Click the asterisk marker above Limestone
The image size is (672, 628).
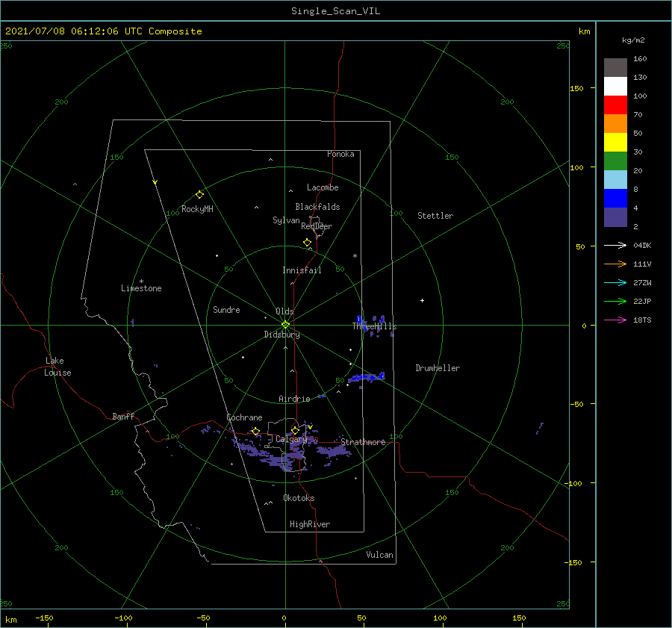click(141, 282)
